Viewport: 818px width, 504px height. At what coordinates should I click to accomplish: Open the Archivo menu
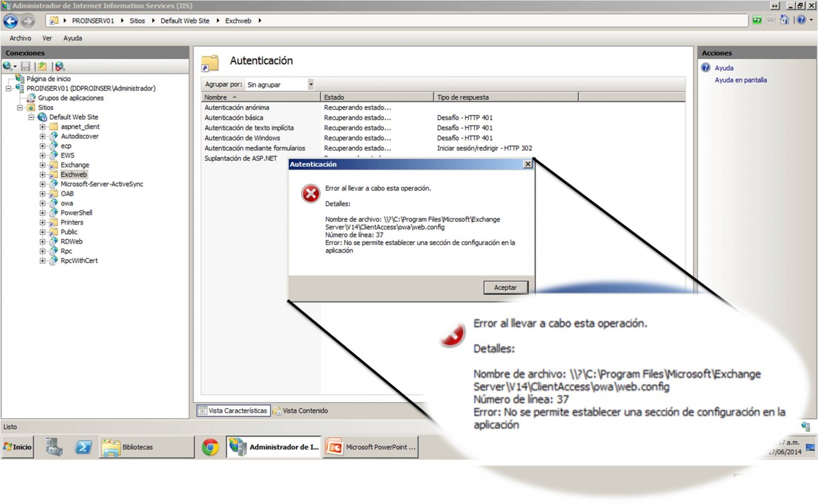[20, 38]
